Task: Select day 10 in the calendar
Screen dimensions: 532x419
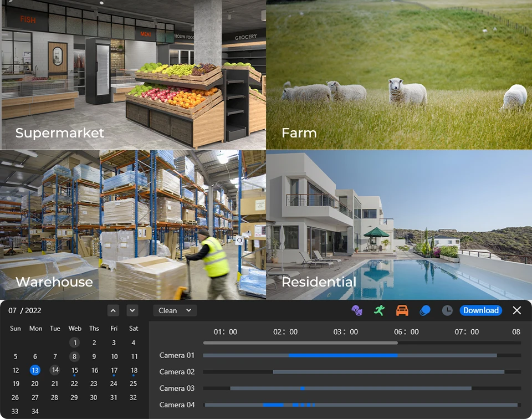Action: (114, 356)
